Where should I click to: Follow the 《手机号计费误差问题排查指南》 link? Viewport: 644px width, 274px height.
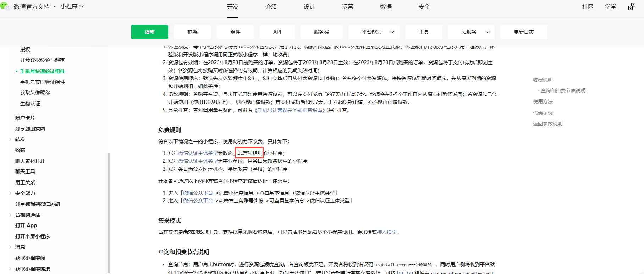coord(290,110)
